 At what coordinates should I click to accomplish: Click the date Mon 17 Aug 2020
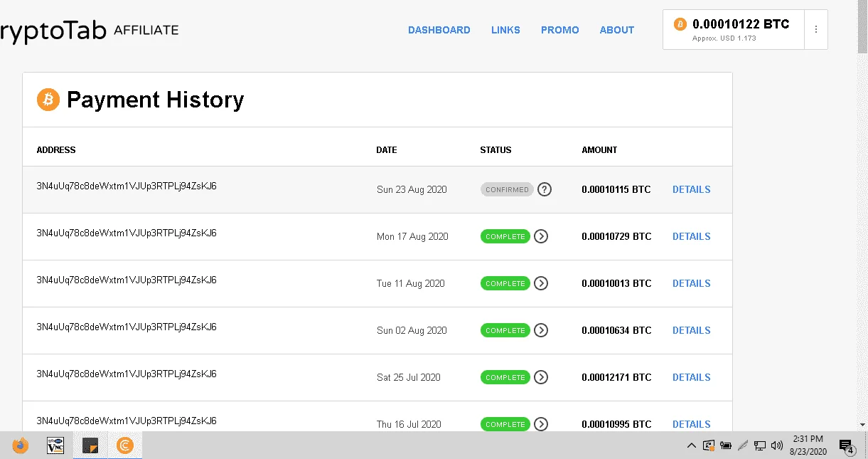[x=412, y=237]
